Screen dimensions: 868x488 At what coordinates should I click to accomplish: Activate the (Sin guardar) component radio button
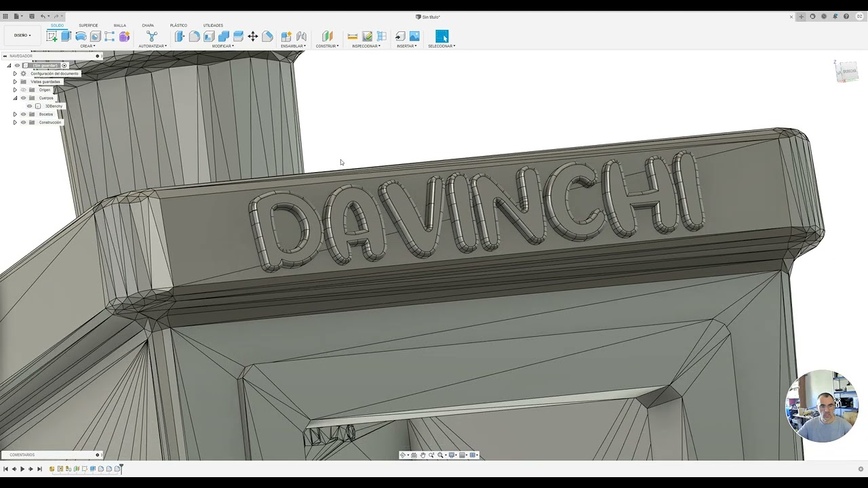tap(64, 66)
